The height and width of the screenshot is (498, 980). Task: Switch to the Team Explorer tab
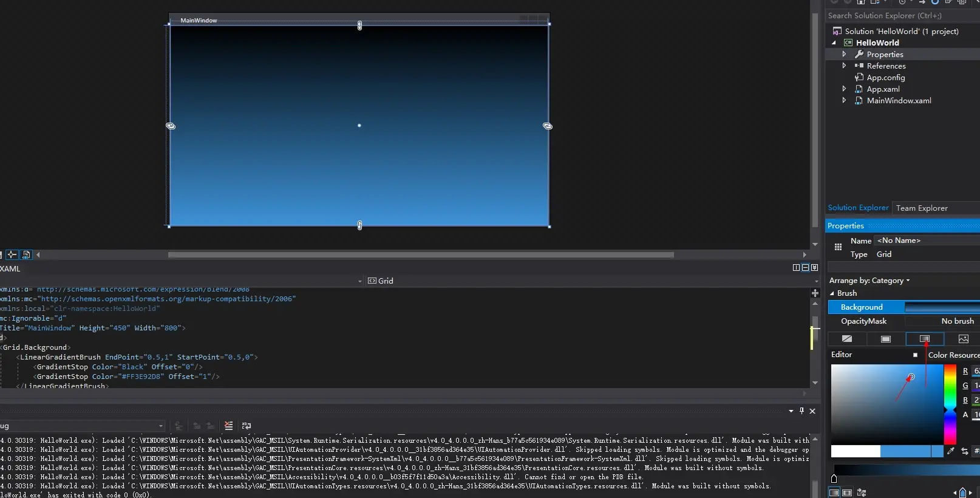coord(922,208)
